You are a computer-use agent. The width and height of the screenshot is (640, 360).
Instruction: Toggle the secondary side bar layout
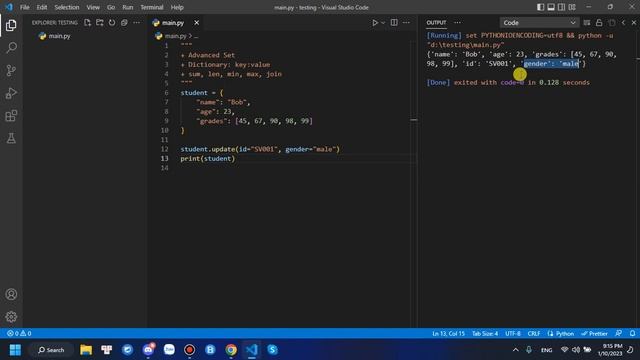coord(562,7)
